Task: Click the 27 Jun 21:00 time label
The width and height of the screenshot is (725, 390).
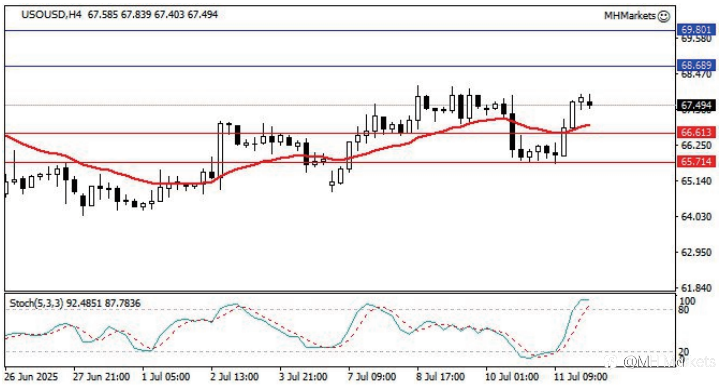Action: [101, 377]
